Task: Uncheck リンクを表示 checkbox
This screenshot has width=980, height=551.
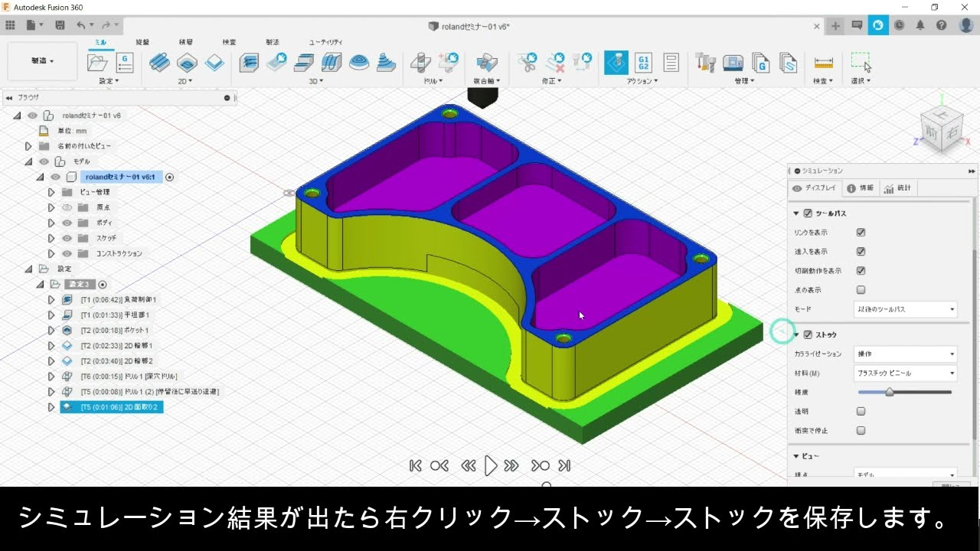Action: [861, 233]
